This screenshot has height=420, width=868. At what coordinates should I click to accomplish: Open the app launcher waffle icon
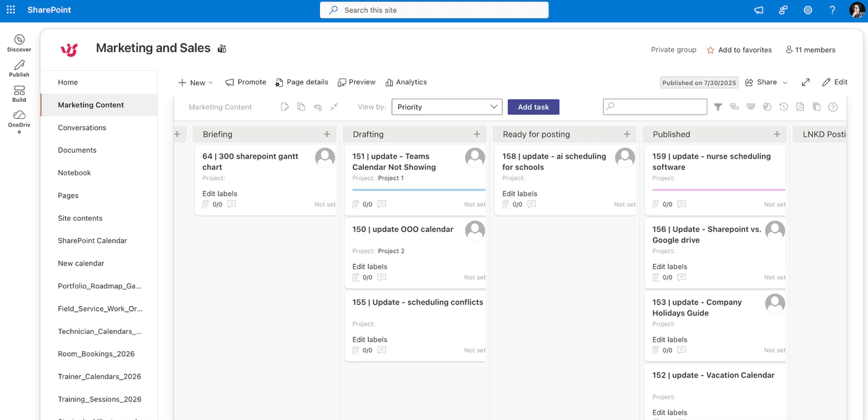coord(11,10)
